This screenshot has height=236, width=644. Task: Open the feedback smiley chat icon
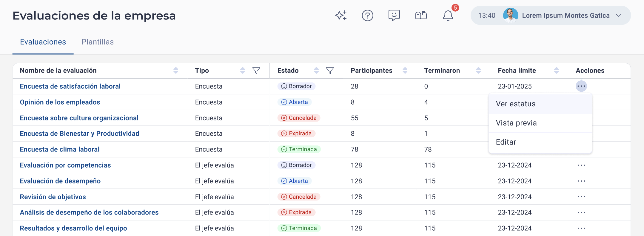(x=394, y=16)
